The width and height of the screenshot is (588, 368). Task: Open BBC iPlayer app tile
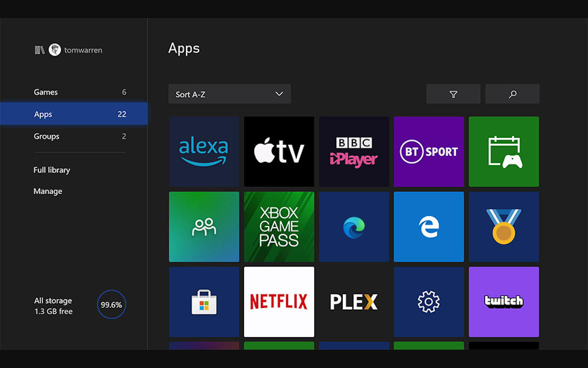point(354,151)
